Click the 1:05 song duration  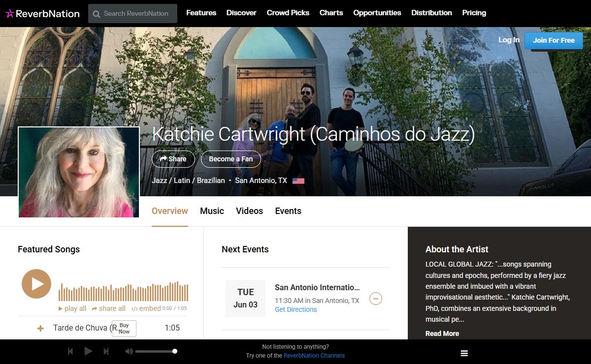[x=172, y=328]
